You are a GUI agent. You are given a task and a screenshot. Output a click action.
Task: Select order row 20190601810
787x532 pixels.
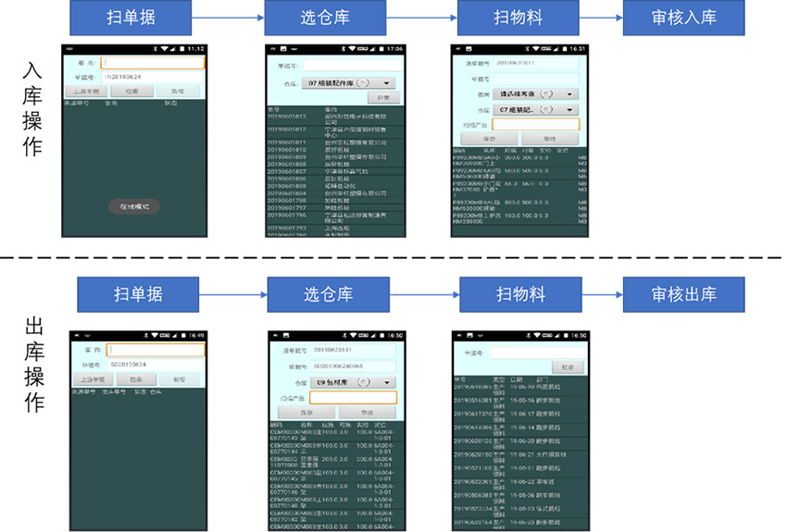point(335,149)
